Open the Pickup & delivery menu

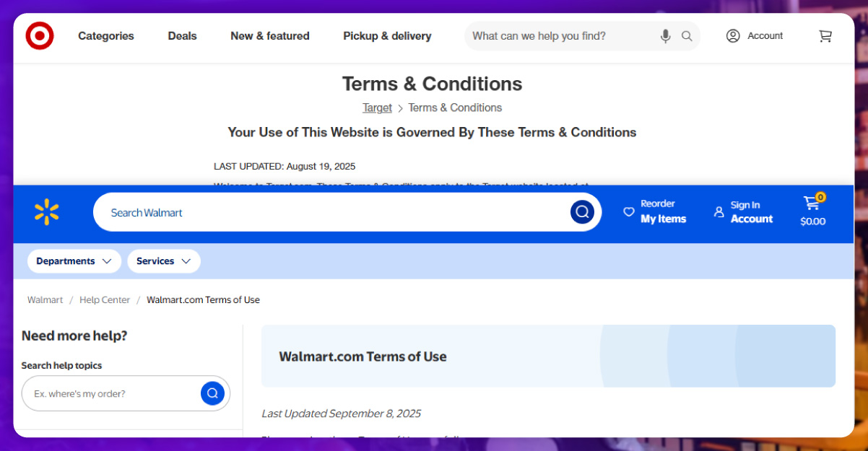[x=387, y=36]
